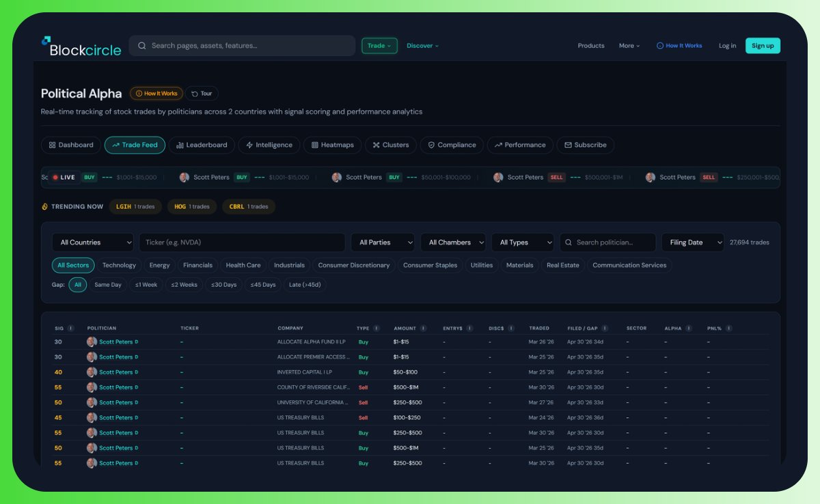Select the All Sectors filter chip

tap(73, 265)
